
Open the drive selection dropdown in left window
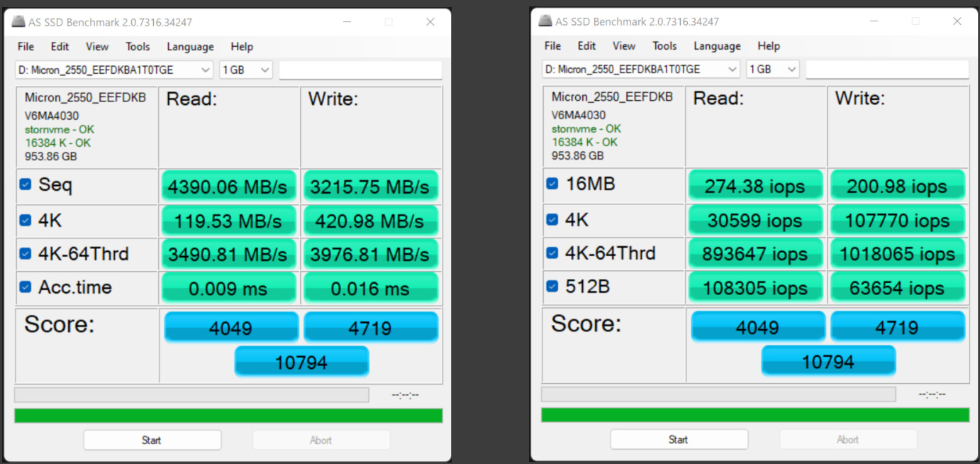pyautogui.click(x=206, y=70)
